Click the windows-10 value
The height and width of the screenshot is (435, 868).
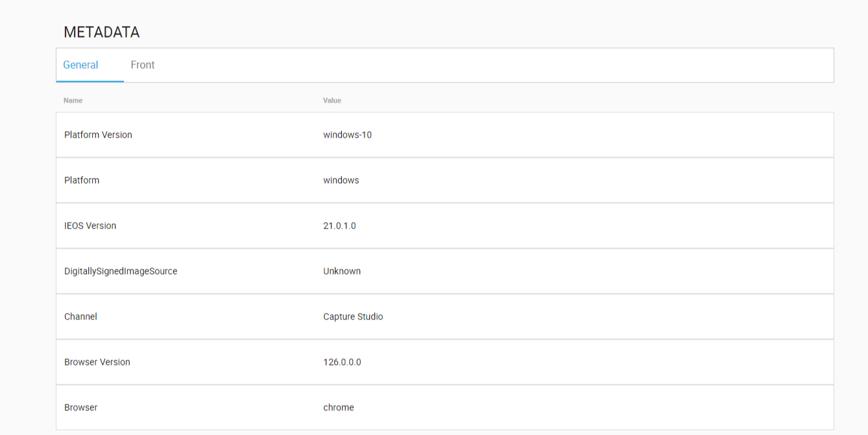pyautogui.click(x=347, y=135)
